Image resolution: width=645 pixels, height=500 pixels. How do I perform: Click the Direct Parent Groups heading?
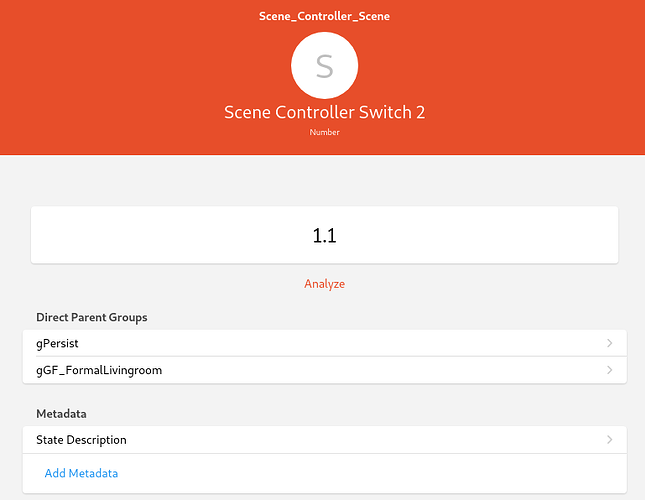click(92, 317)
